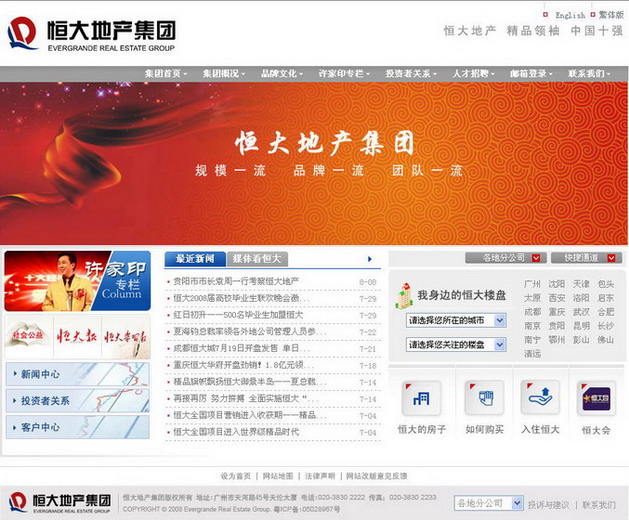Select the 最近新闻 tab

pyautogui.click(x=195, y=259)
